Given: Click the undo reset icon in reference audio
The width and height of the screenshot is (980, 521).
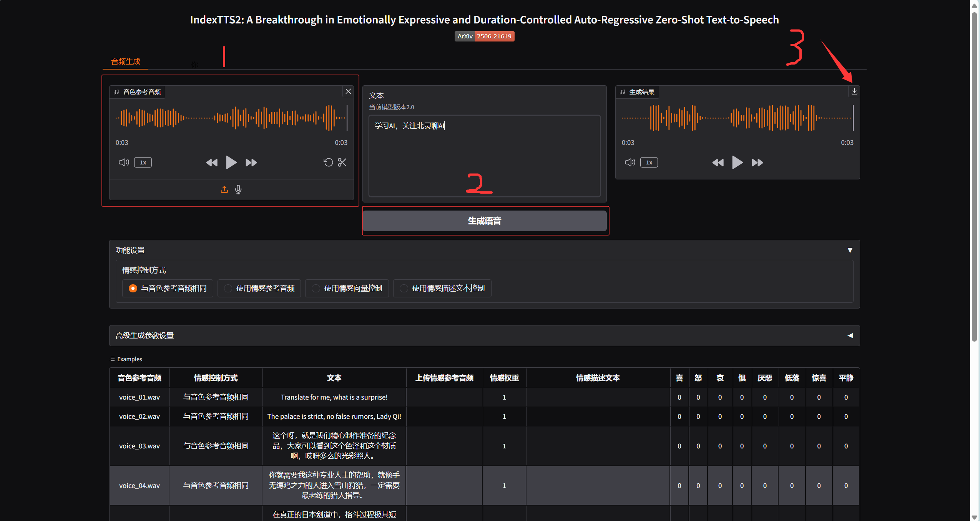Looking at the screenshot, I should click(x=328, y=163).
